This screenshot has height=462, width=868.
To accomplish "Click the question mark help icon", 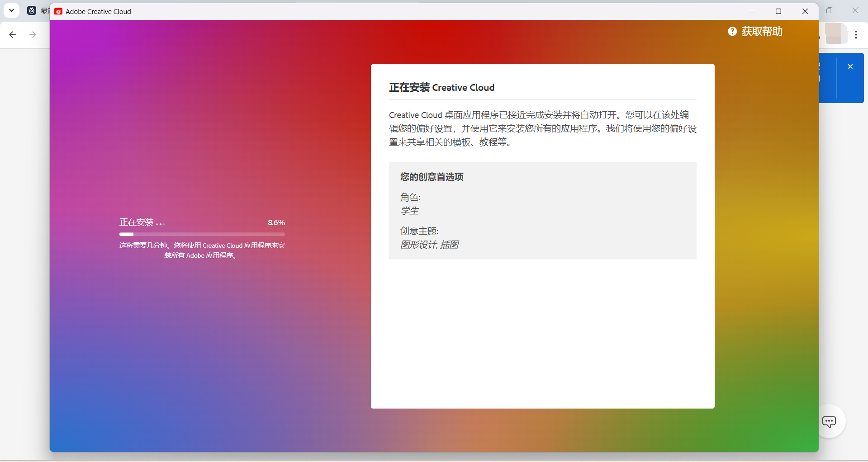I will click(x=732, y=31).
